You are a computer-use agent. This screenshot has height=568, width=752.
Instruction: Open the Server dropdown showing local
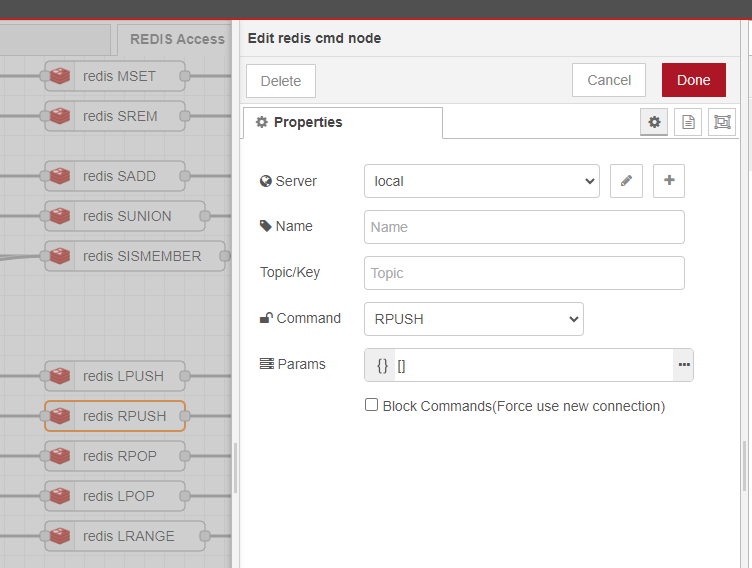(x=482, y=181)
